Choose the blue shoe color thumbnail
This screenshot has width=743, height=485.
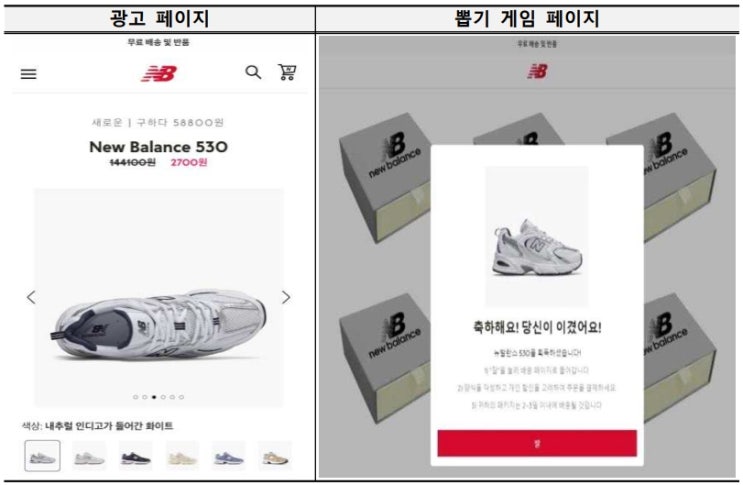click(x=229, y=456)
